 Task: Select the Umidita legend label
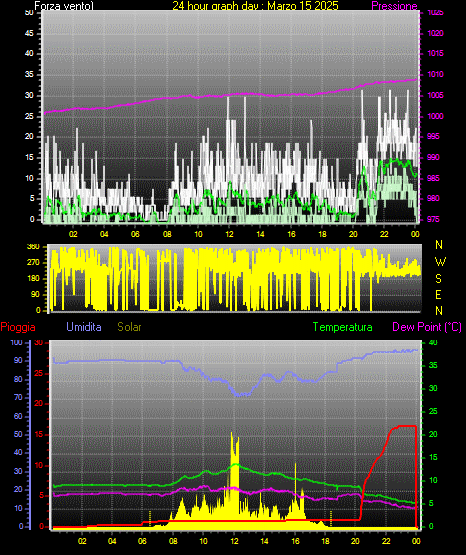[84, 327]
